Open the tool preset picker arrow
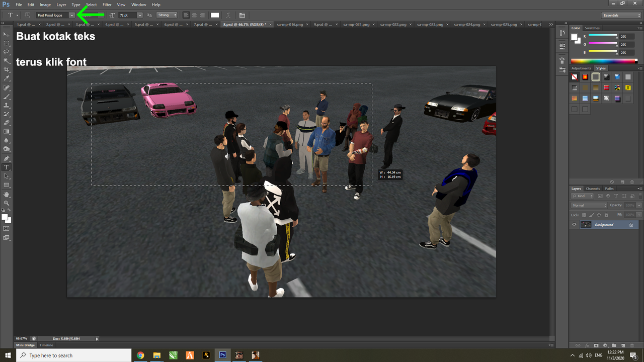 click(17, 15)
